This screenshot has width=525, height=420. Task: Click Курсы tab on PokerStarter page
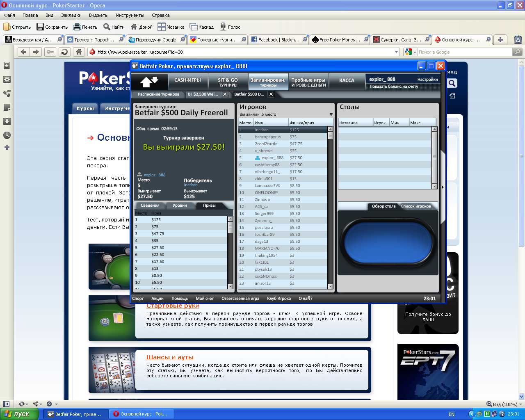(85, 108)
